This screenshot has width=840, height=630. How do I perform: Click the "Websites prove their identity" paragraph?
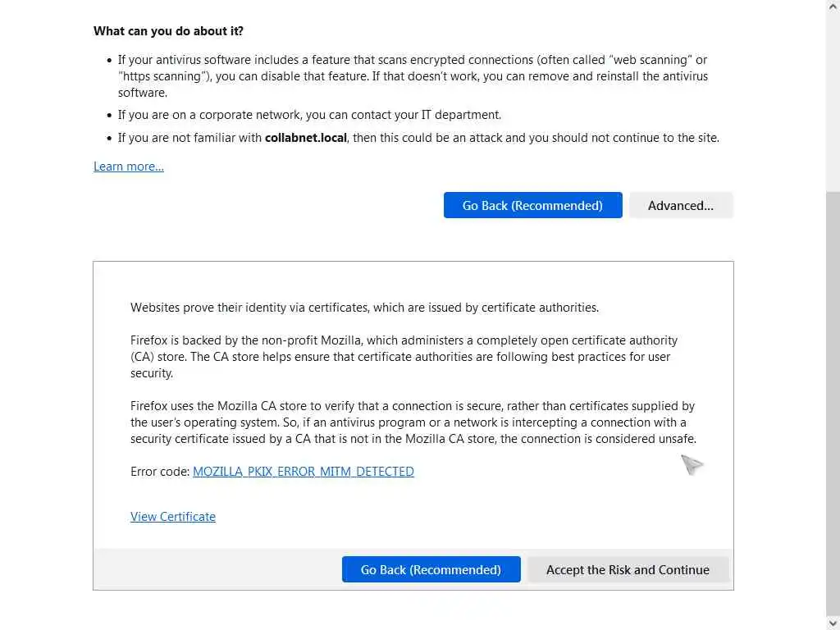coord(364,308)
